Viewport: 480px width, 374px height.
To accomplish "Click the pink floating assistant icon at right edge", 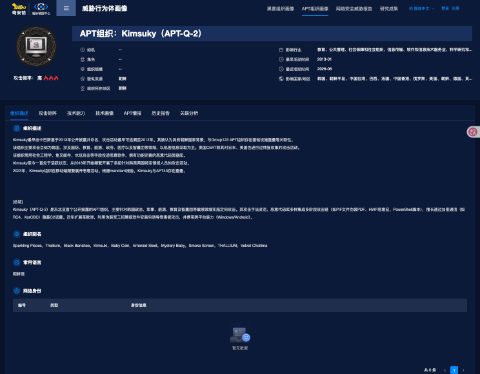I will 473,132.
